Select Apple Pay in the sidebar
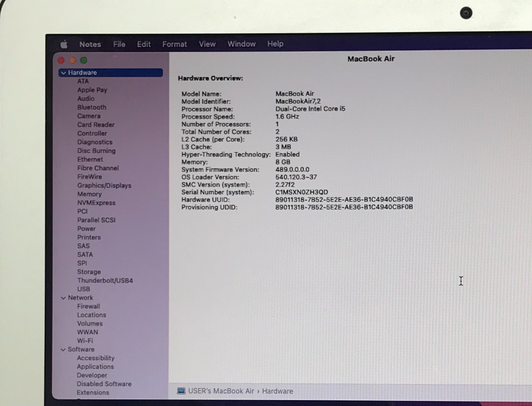 (x=92, y=90)
